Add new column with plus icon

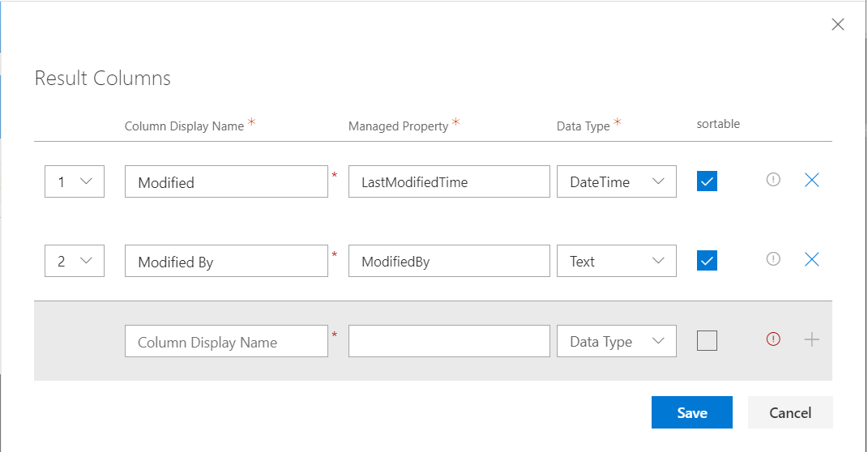pyautogui.click(x=811, y=340)
